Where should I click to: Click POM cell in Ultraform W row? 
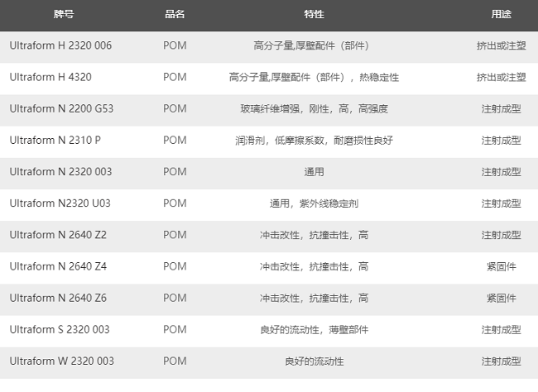tap(175, 361)
